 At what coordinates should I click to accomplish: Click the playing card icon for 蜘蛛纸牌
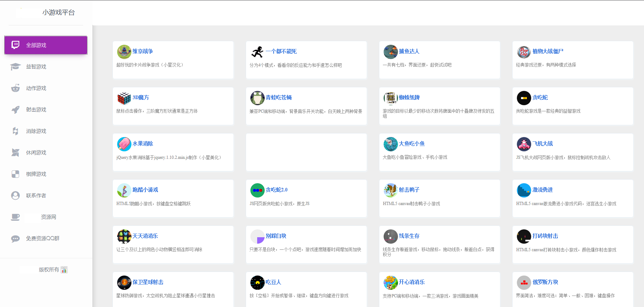pyautogui.click(x=390, y=98)
